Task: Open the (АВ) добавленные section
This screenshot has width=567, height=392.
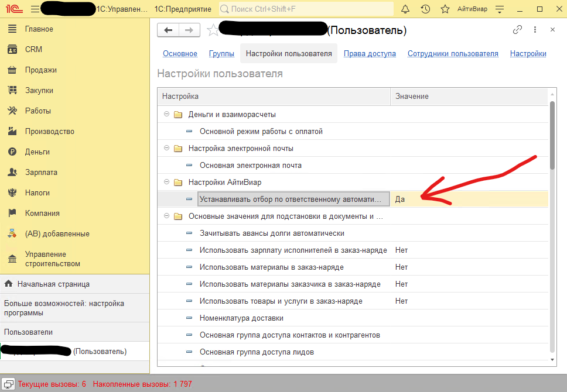Action: click(x=57, y=234)
